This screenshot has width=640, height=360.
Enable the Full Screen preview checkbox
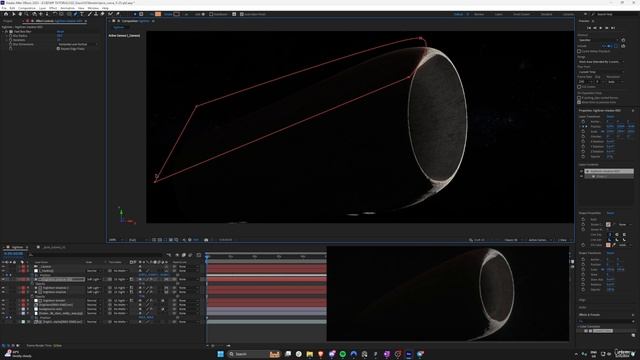(579, 87)
